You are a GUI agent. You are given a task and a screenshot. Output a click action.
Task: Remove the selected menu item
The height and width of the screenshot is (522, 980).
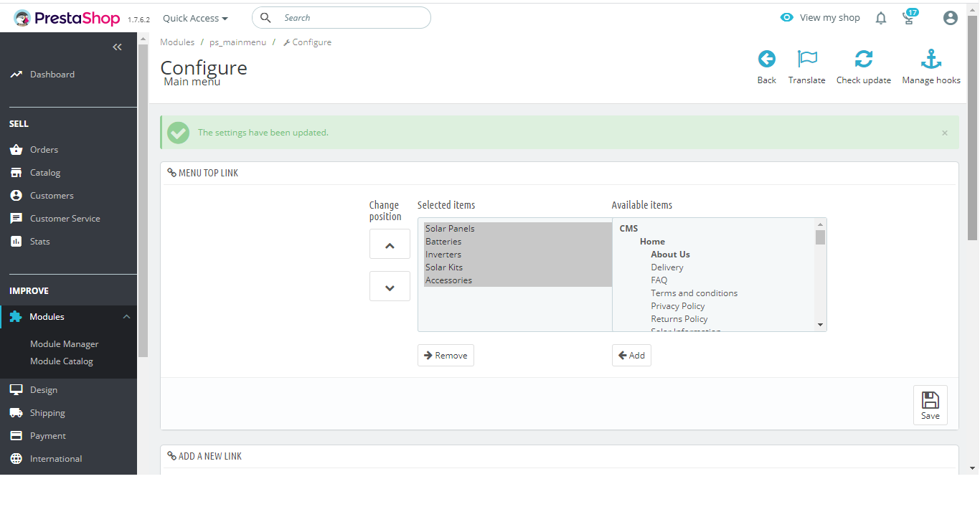coord(446,356)
